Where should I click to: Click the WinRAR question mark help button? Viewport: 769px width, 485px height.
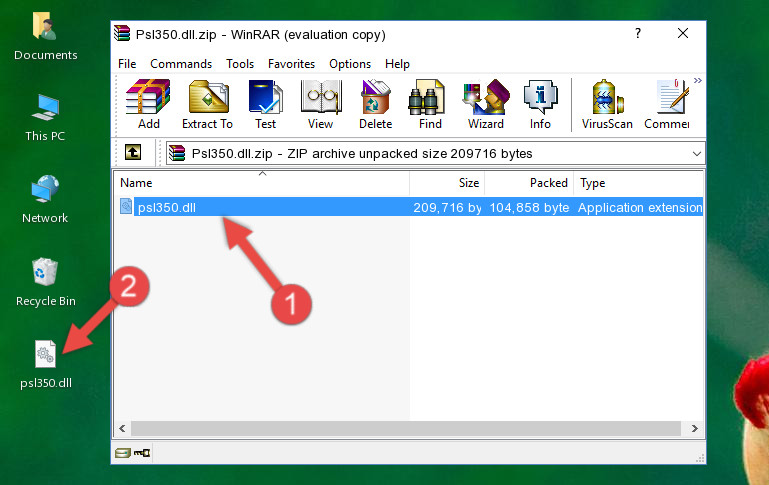638,33
